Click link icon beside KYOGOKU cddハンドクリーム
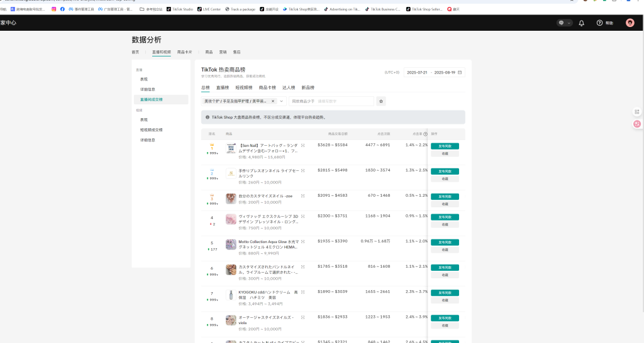The image size is (644, 343). [303, 292]
